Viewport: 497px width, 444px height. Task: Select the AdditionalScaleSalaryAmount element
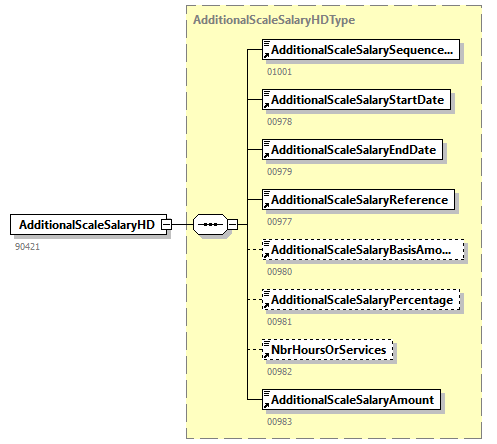[x=351, y=400]
